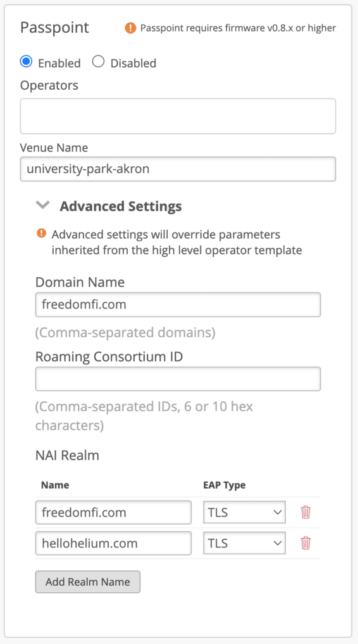Open EAP Type dropdown for hellohelium.com
This screenshot has width=358, height=644.
245,544
